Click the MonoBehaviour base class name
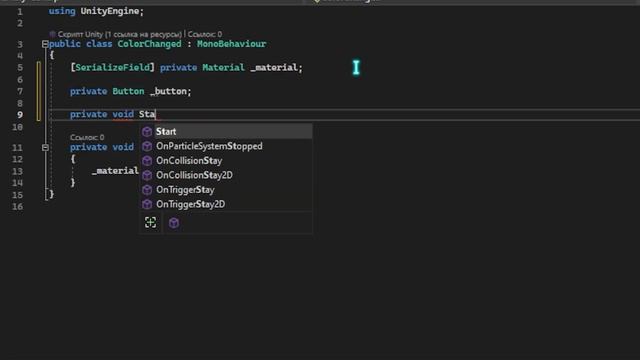Viewport: 640px width, 360px height. [231, 44]
